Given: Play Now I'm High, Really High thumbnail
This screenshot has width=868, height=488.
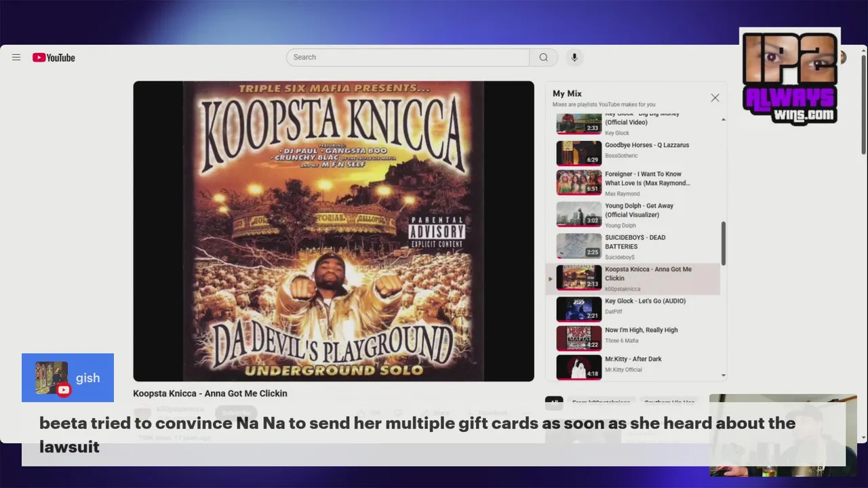Looking at the screenshot, I should [579, 338].
